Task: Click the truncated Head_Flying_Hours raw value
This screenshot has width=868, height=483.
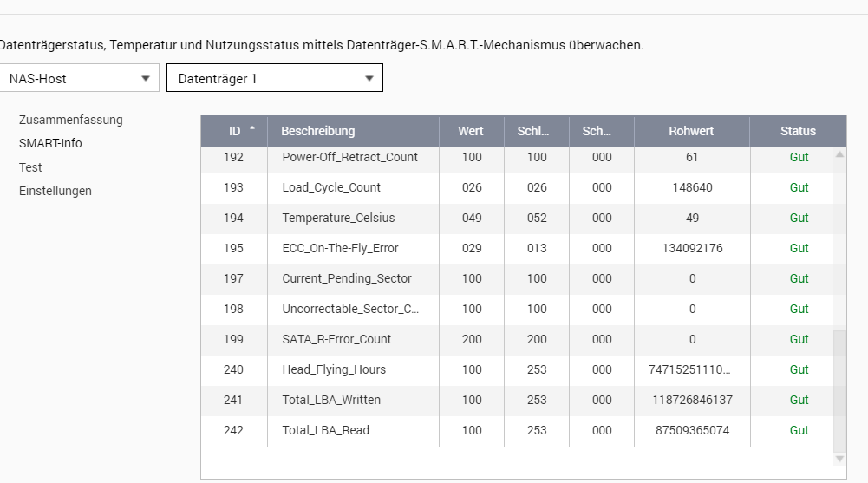Action: (689, 369)
